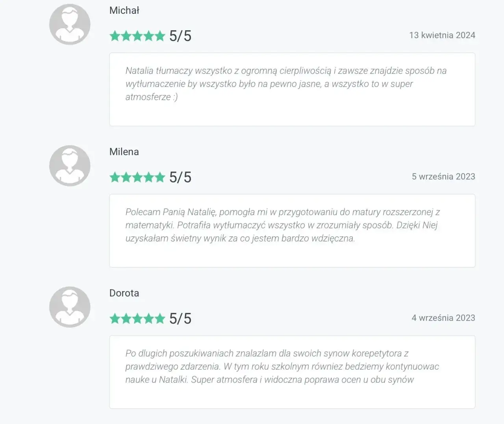Click the reviewer name Dorota
Image resolution: width=504 pixels, height=424 pixels.
124,293
